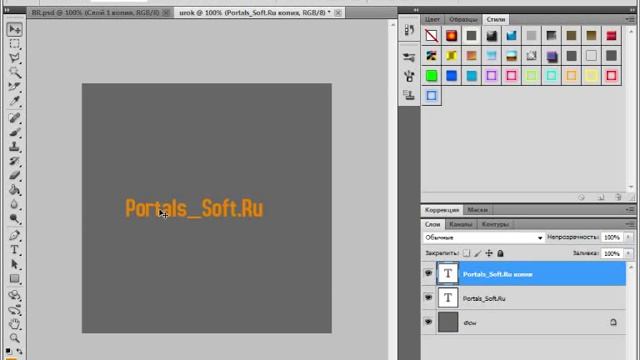
Task: Switch to the Образцы tab
Action: click(x=463, y=19)
